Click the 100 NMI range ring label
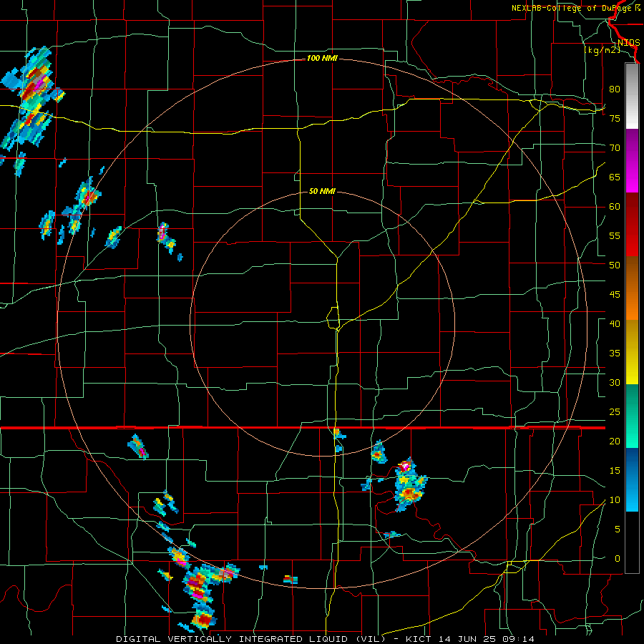This screenshot has height=644, width=644. 322,59
